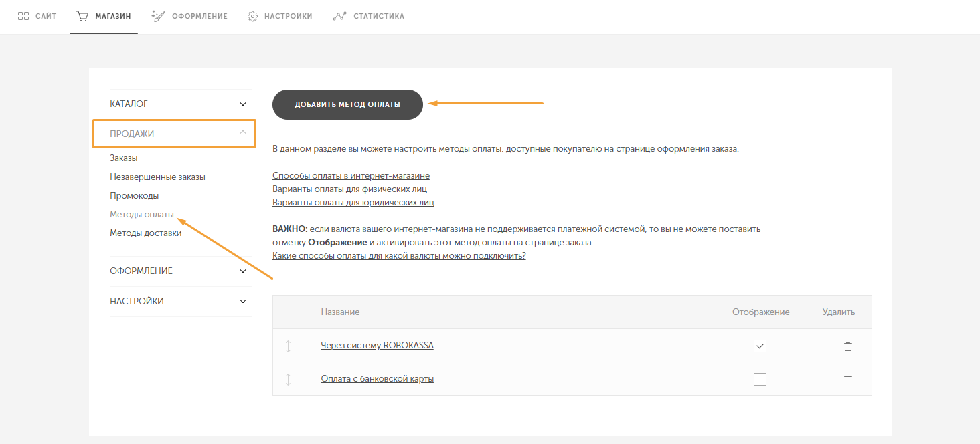The width and height of the screenshot is (980, 444).
Task: Delete the ROBOKASSA payment method via trash icon
Action: pos(847,346)
